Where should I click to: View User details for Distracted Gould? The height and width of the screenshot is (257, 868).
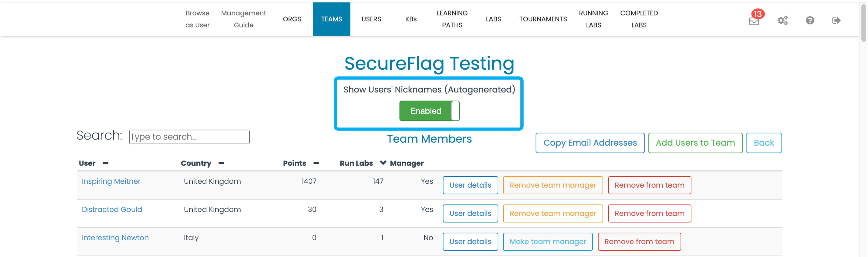(x=470, y=214)
